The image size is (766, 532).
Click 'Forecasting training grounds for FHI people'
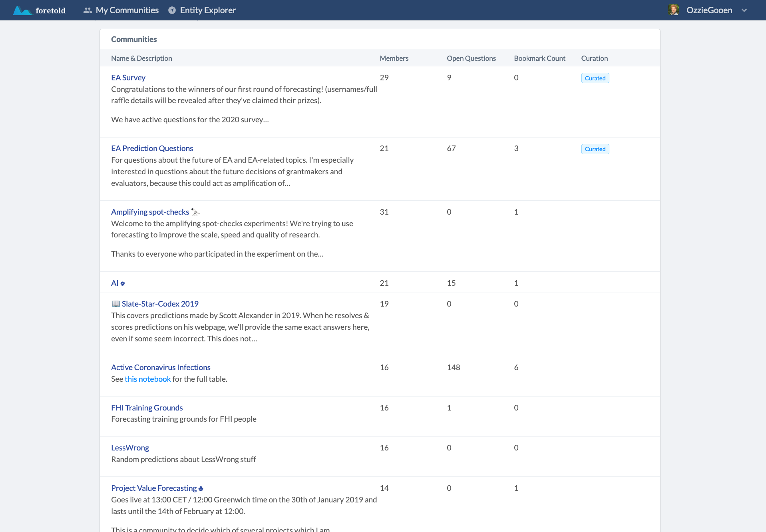184,419
